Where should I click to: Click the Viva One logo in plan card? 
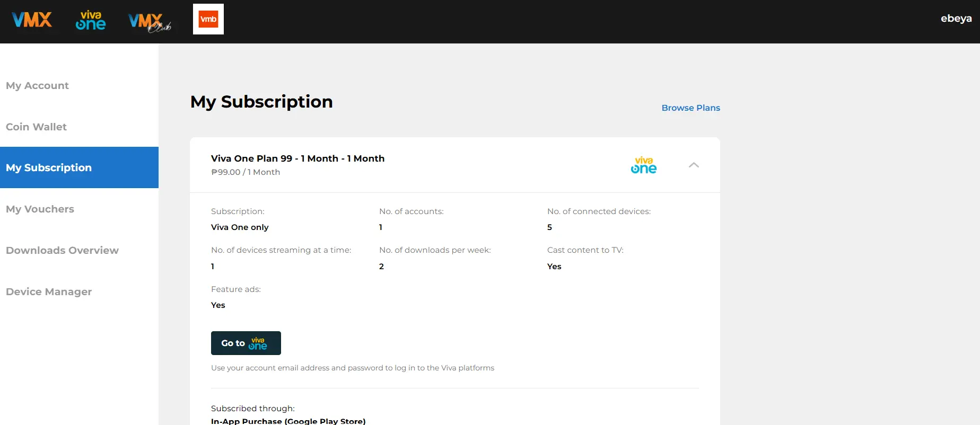pyautogui.click(x=644, y=165)
